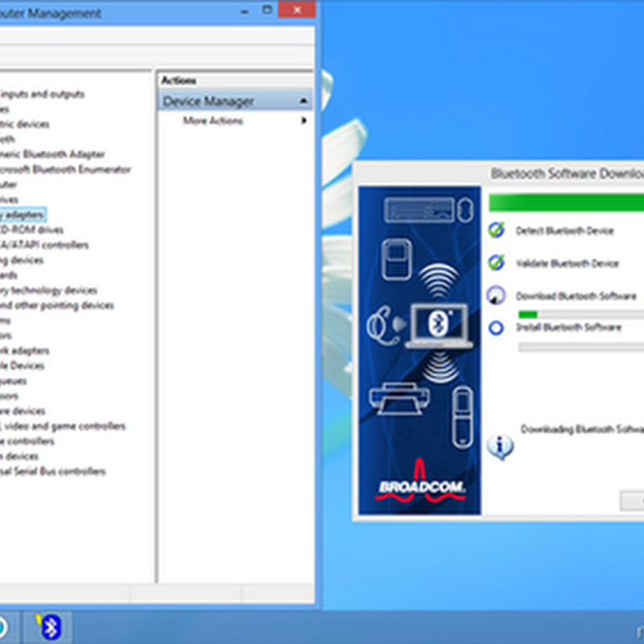
Task: Open the Bluetooth icon in the taskbar
Action: [x=48, y=627]
